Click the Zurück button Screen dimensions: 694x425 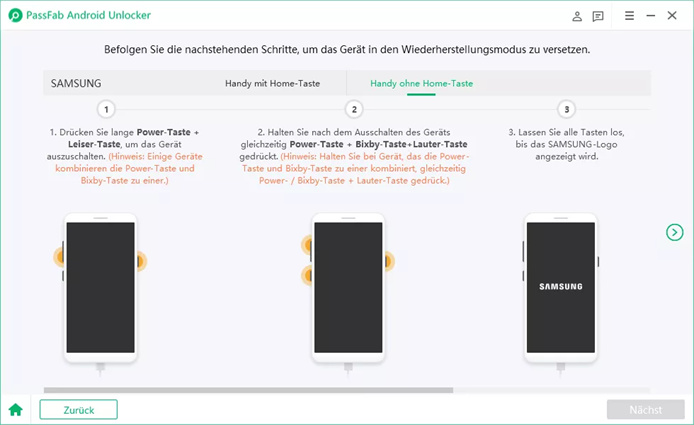(x=78, y=410)
